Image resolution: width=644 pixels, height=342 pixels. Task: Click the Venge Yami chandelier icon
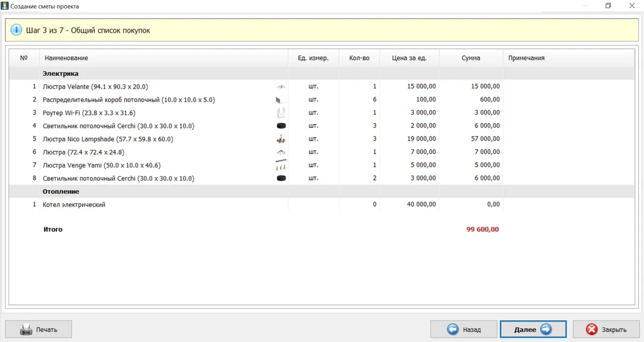[x=281, y=165]
